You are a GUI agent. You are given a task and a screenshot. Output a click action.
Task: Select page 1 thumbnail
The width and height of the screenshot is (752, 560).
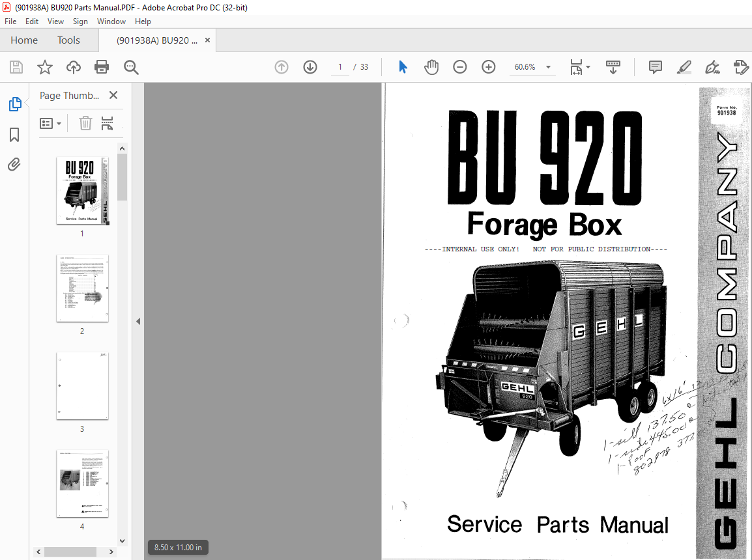tap(83, 191)
